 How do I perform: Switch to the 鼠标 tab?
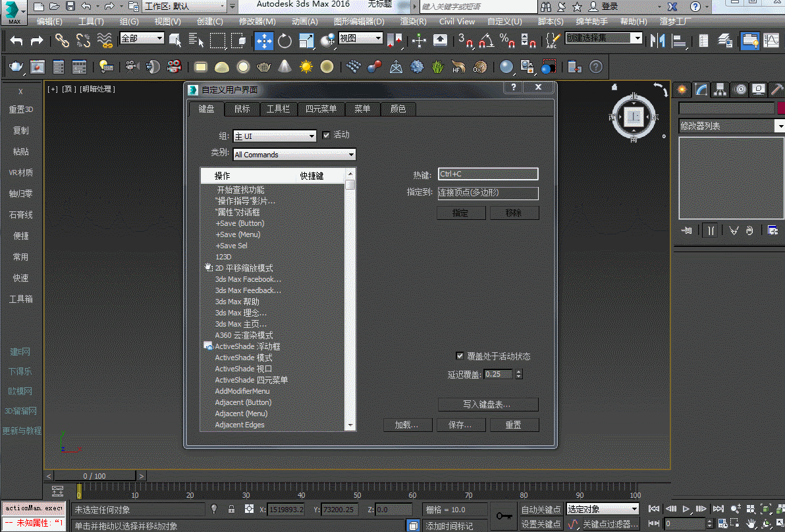[242, 109]
